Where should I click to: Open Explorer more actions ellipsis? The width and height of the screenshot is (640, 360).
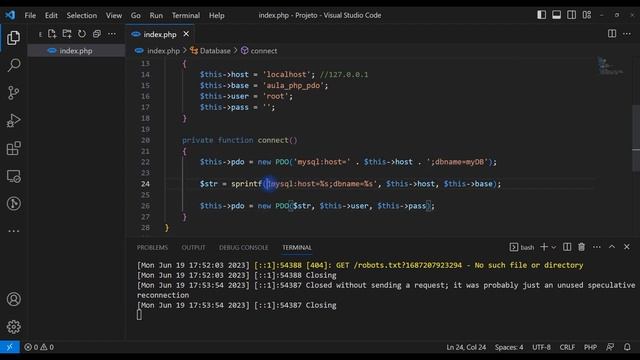coord(111,34)
